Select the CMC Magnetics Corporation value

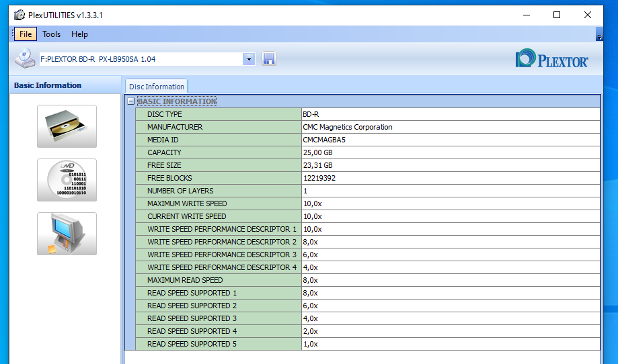(348, 127)
